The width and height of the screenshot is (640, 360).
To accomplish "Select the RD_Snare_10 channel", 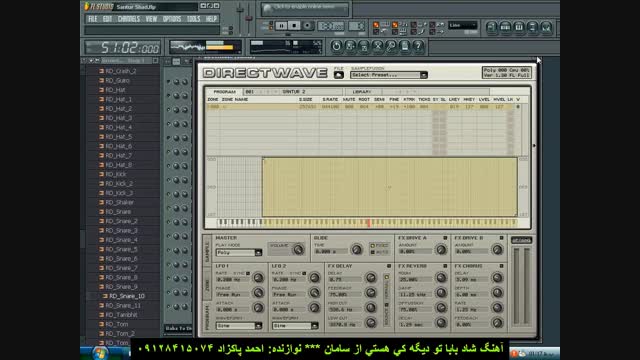I will click(x=127, y=296).
